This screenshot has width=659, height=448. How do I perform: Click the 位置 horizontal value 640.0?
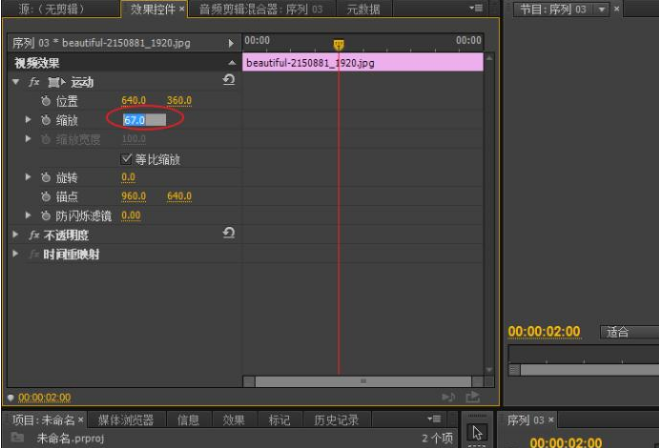tap(133, 101)
